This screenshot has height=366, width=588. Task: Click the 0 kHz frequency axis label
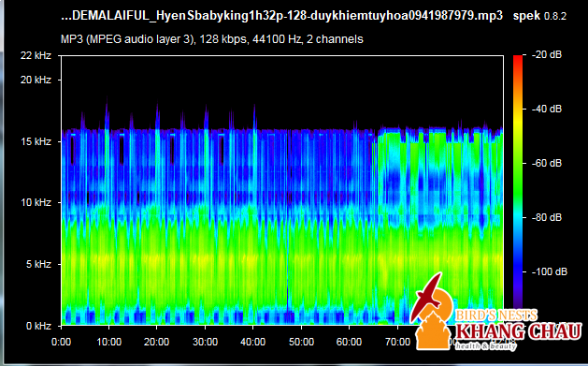[38, 326]
